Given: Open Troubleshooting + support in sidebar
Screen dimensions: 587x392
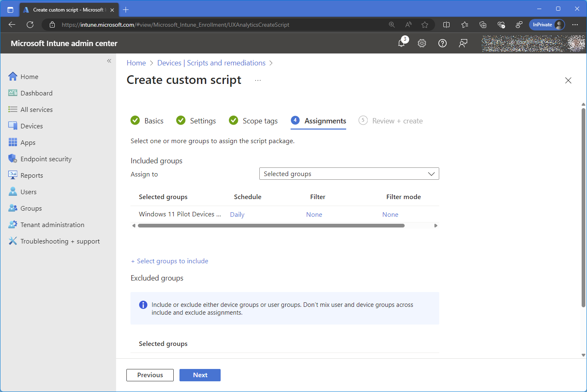Looking at the screenshot, I should point(60,241).
